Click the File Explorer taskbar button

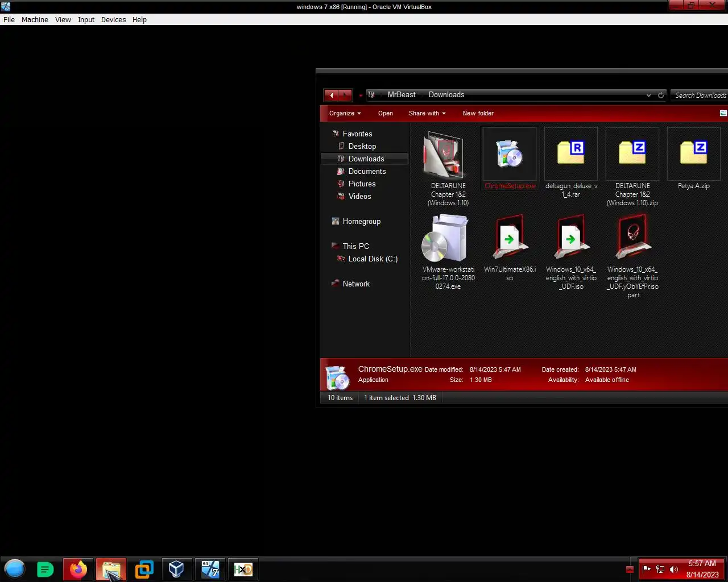(111, 569)
